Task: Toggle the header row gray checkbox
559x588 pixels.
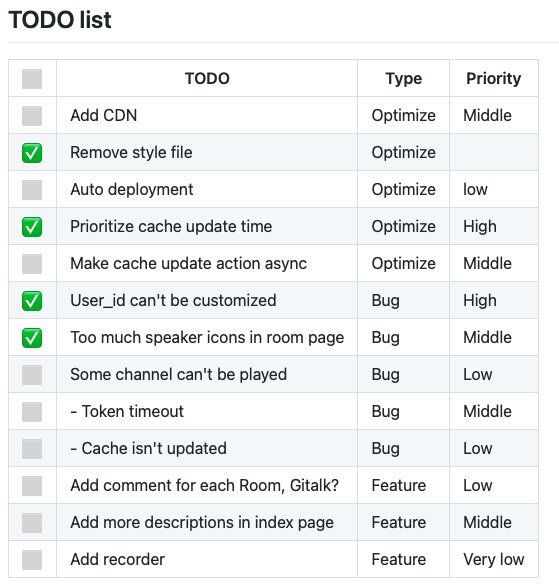Action: pos(32,79)
